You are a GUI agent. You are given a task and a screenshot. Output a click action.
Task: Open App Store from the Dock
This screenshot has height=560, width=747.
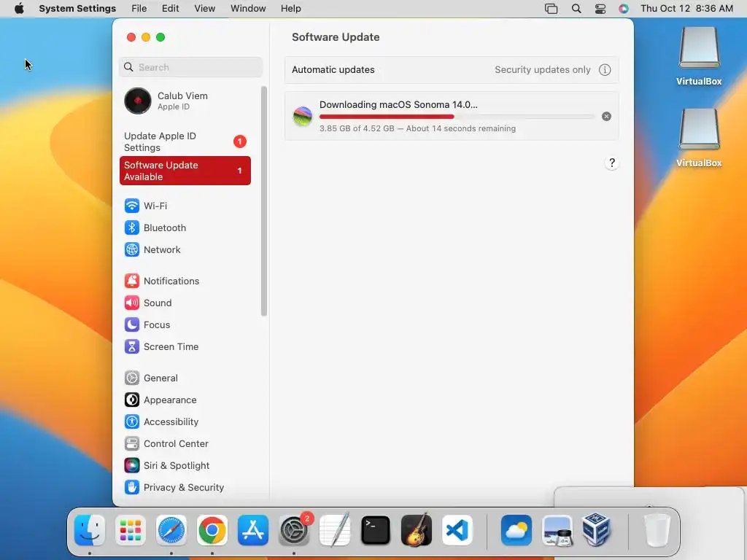coord(253,530)
